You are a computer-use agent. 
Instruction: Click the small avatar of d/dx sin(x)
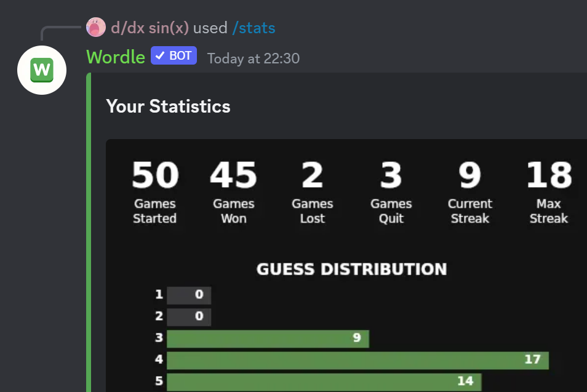96,28
